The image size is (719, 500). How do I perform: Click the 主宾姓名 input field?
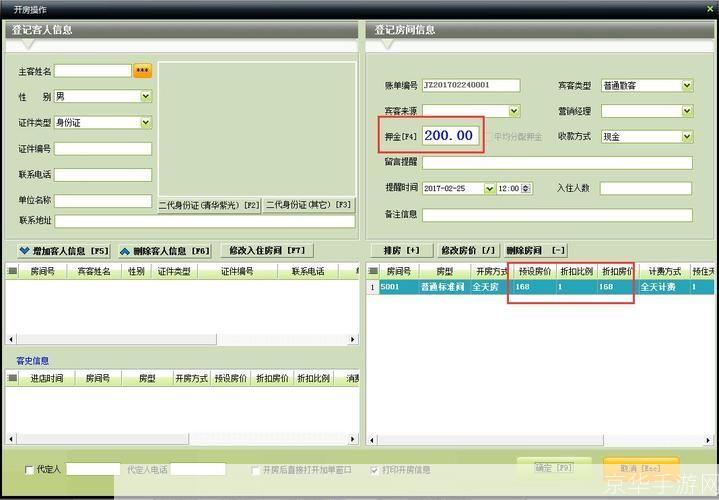pyautogui.click(x=93, y=71)
